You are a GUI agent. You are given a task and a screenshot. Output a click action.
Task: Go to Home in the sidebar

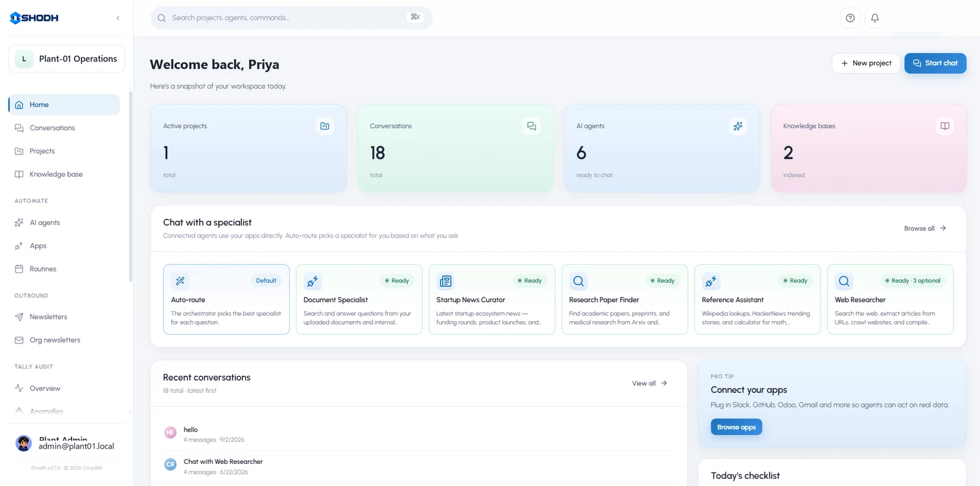[x=64, y=105]
